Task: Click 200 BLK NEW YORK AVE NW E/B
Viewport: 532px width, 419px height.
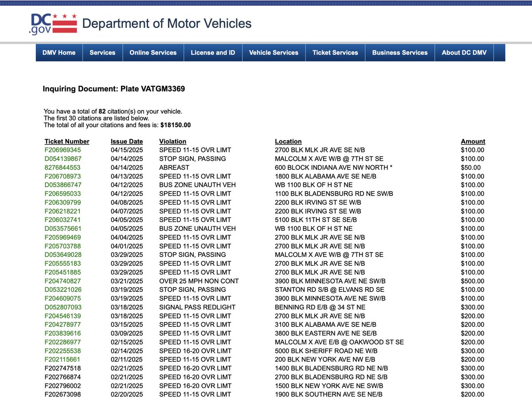Action: coord(325,359)
